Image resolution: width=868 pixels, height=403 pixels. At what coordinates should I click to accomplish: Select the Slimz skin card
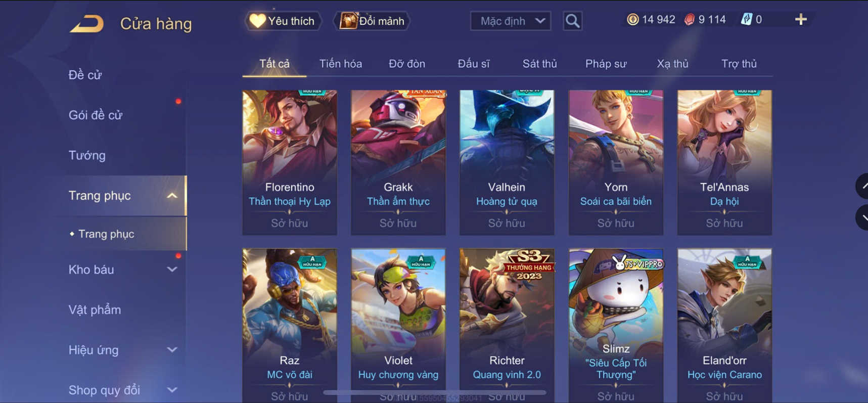tap(616, 325)
